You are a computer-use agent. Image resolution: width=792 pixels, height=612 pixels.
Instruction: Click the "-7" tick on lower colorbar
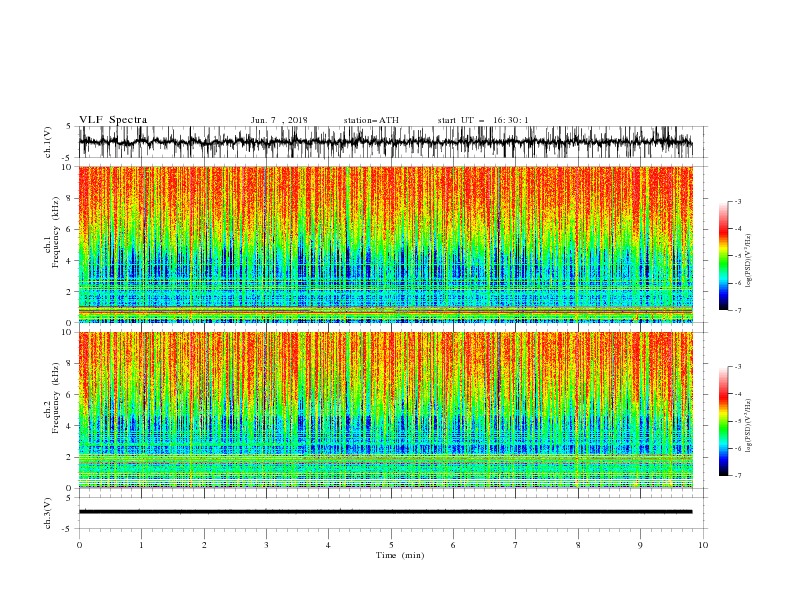coord(737,475)
